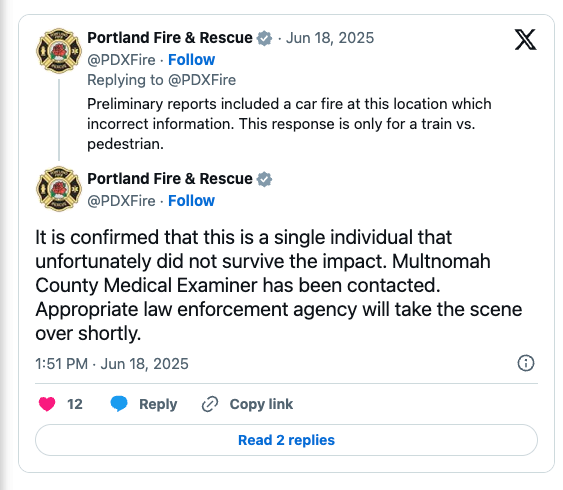Screen dimensions: 563x490
Task: Click the chain link copy icon
Action: 210,404
